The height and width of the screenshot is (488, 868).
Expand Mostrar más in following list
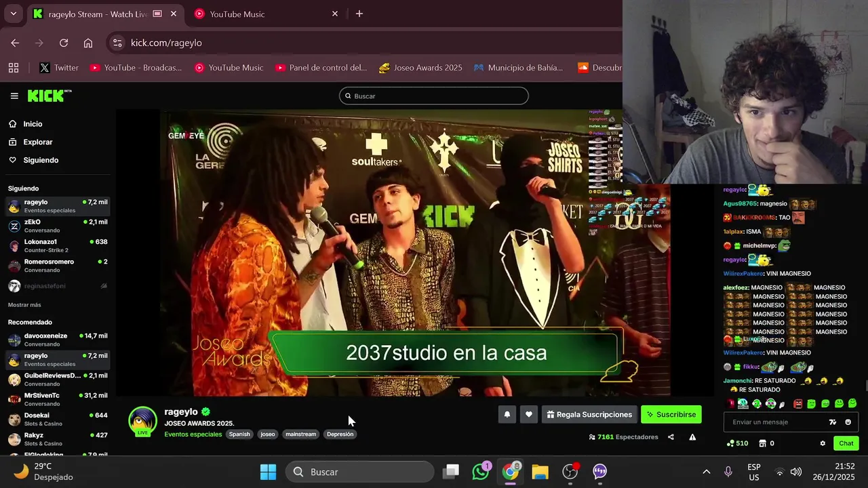[24, 305]
